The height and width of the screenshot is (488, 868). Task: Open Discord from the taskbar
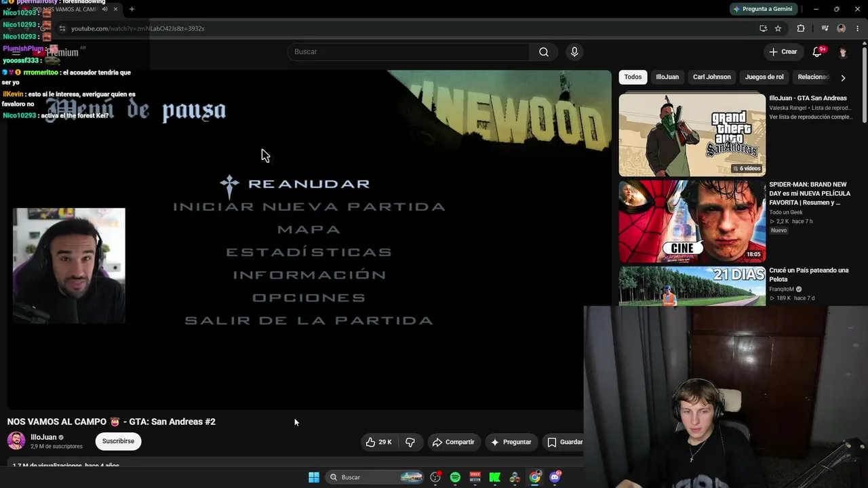(x=555, y=477)
